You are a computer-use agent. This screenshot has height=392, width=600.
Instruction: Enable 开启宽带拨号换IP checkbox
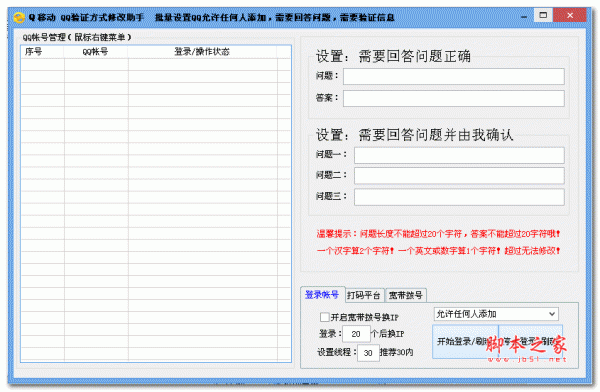pos(324,317)
